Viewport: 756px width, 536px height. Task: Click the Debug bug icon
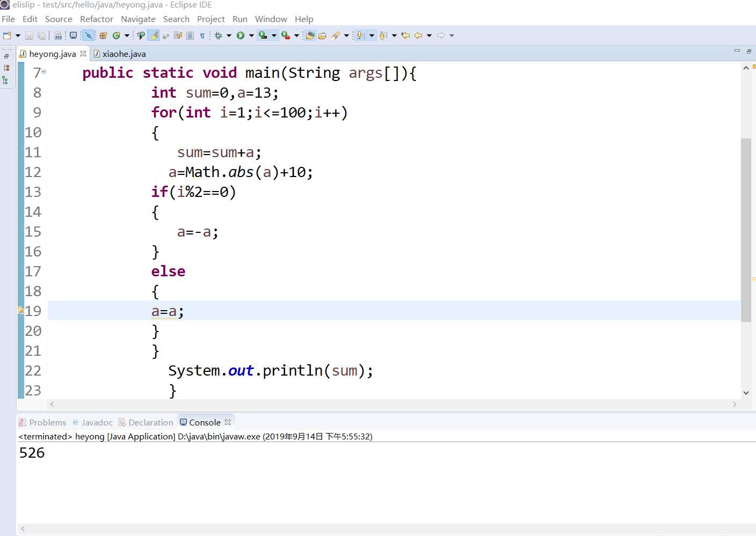click(218, 35)
